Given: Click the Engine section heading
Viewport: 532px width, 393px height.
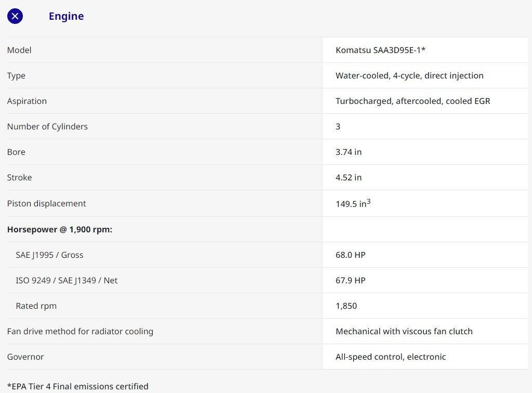Looking at the screenshot, I should click(x=66, y=16).
